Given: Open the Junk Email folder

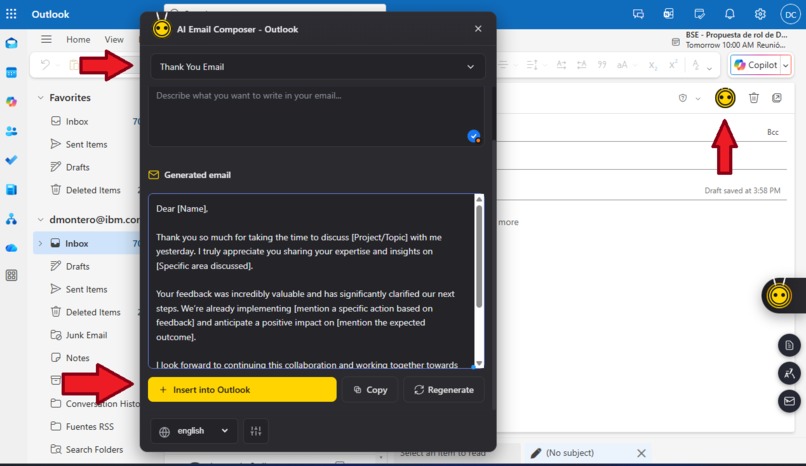Looking at the screenshot, I should pyautogui.click(x=86, y=335).
